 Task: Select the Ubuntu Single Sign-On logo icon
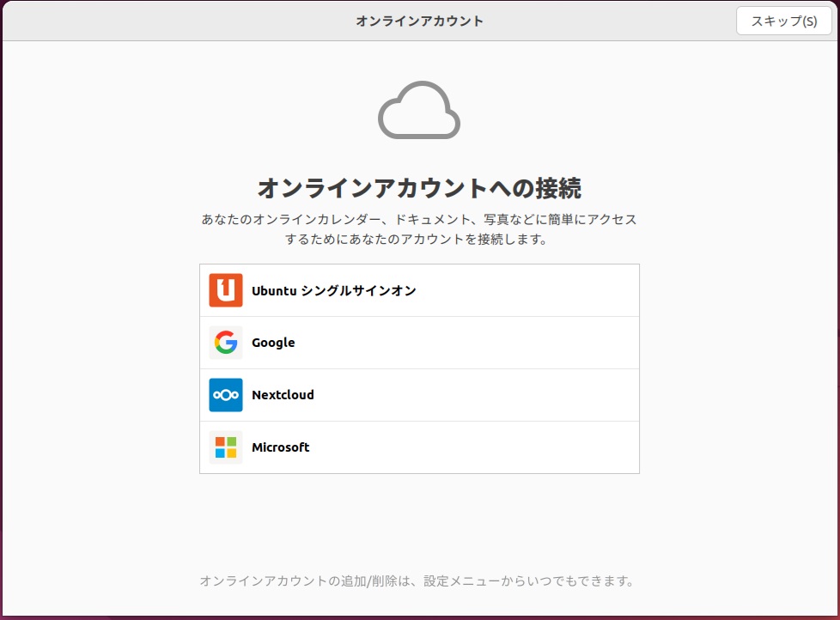pyautogui.click(x=226, y=290)
